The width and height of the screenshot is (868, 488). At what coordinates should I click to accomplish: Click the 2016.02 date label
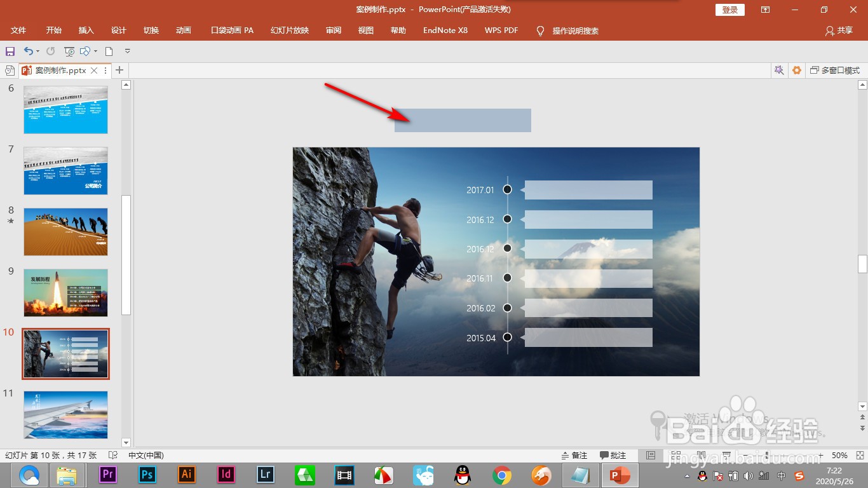480,308
